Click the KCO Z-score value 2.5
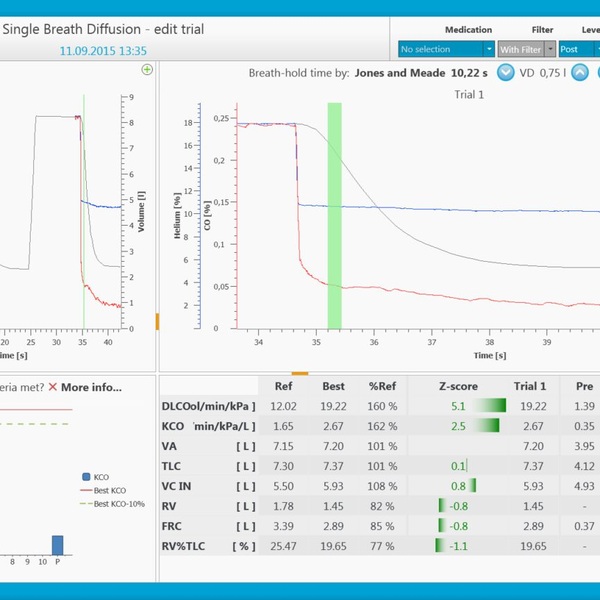Screen dimensions: 600x600 click(x=458, y=426)
